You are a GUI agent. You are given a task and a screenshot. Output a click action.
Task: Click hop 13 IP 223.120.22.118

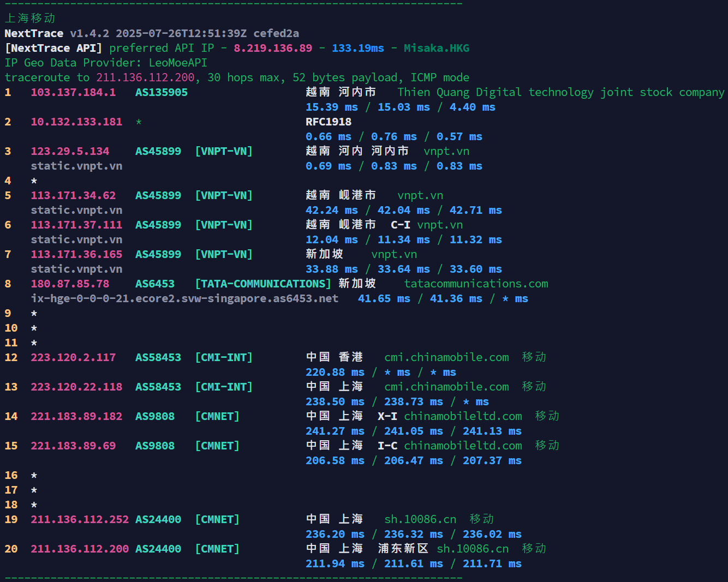[x=76, y=387]
